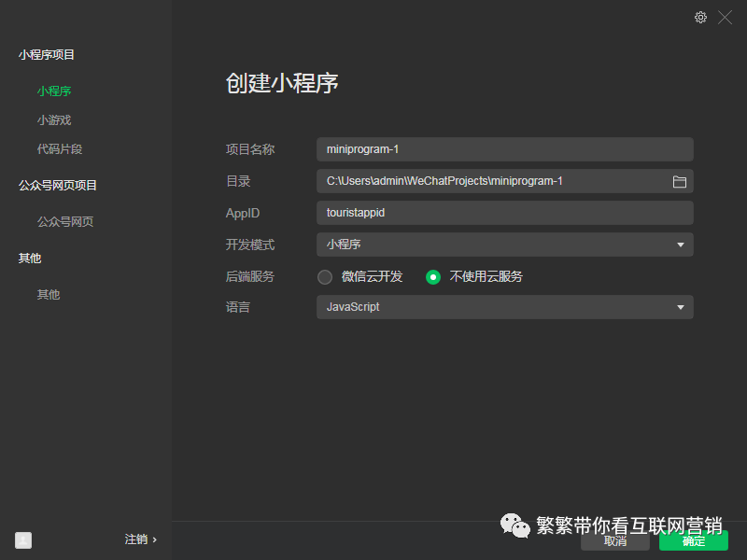Image resolution: width=747 pixels, height=560 pixels.
Task: Select the 微信云开发 backend service option
Action: pyautogui.click(x=325, y=276)
